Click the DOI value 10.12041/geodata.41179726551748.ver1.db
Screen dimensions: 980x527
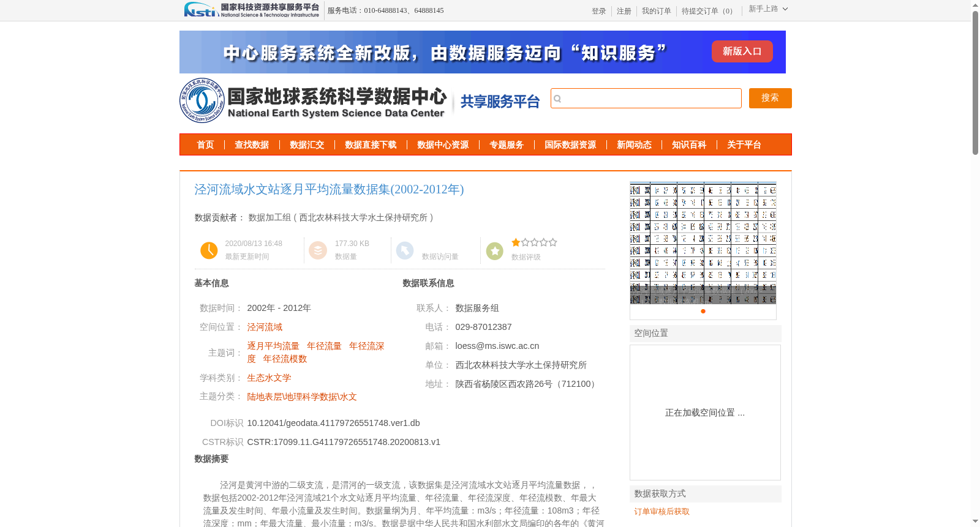click(333, 423)
